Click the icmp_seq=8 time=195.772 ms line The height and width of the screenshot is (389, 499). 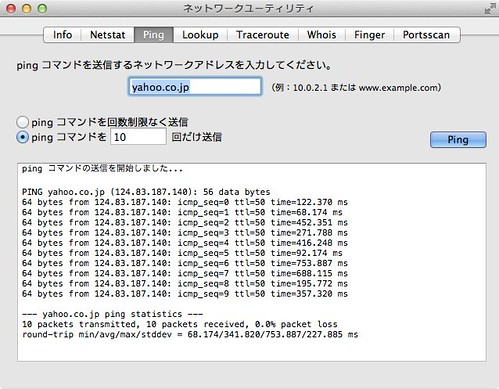(185, 284)
